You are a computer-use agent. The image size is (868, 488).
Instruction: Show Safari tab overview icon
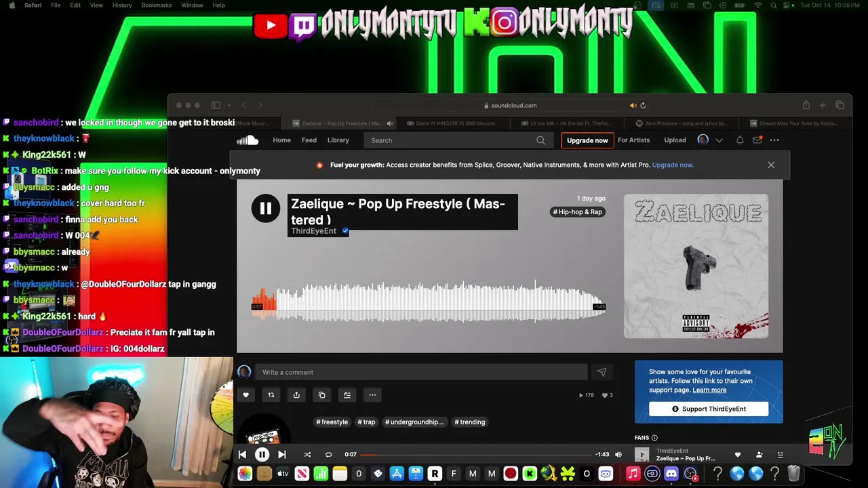[x=840, y=105]
